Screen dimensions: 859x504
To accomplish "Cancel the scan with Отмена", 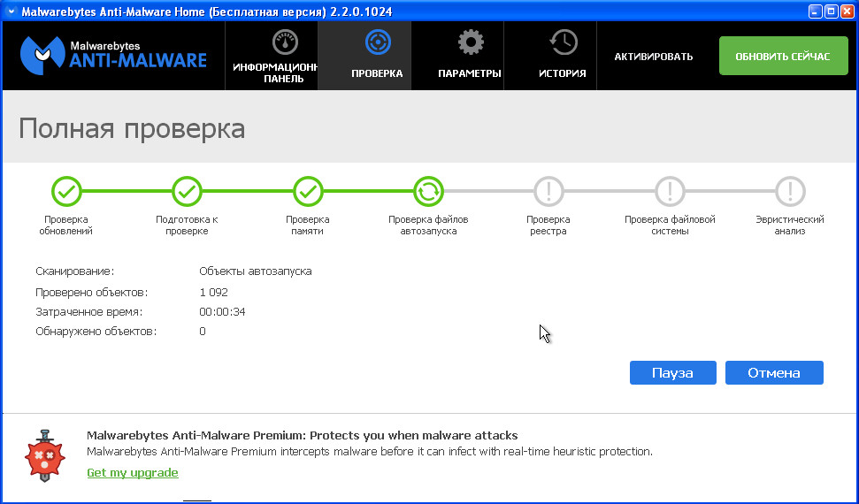I will pyautogui.click(x=774, y=373).
